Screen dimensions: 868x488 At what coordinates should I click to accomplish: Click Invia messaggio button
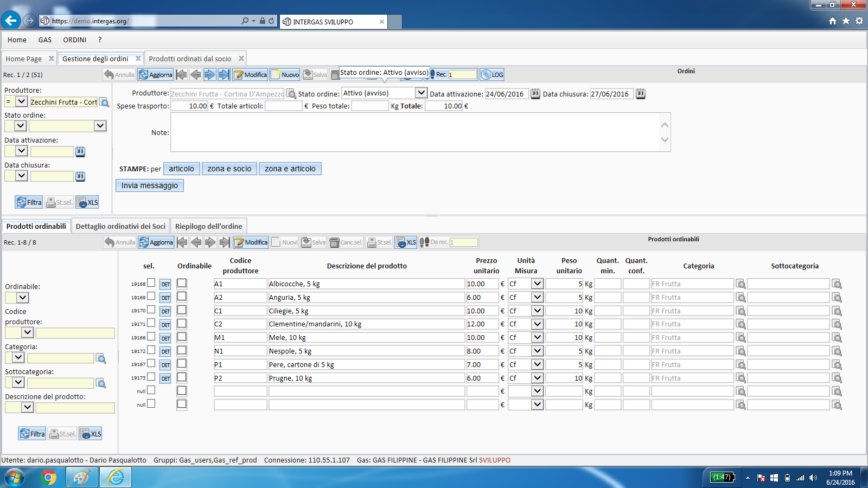tap(150, 185)
